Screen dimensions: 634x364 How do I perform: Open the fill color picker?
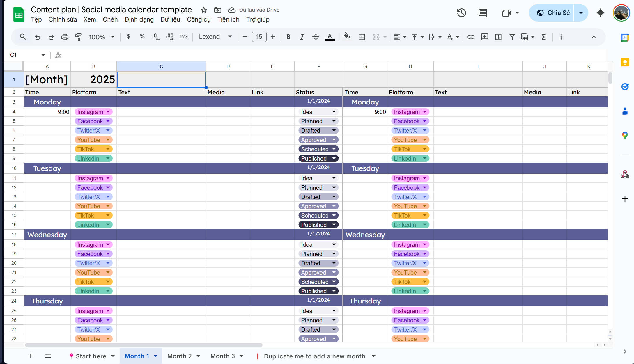[347, 37]
